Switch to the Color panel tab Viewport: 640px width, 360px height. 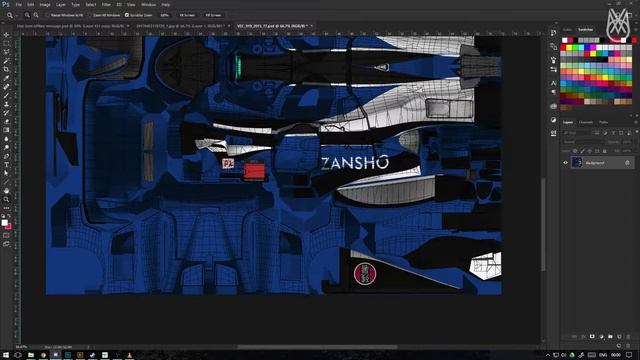pos(568,29)
